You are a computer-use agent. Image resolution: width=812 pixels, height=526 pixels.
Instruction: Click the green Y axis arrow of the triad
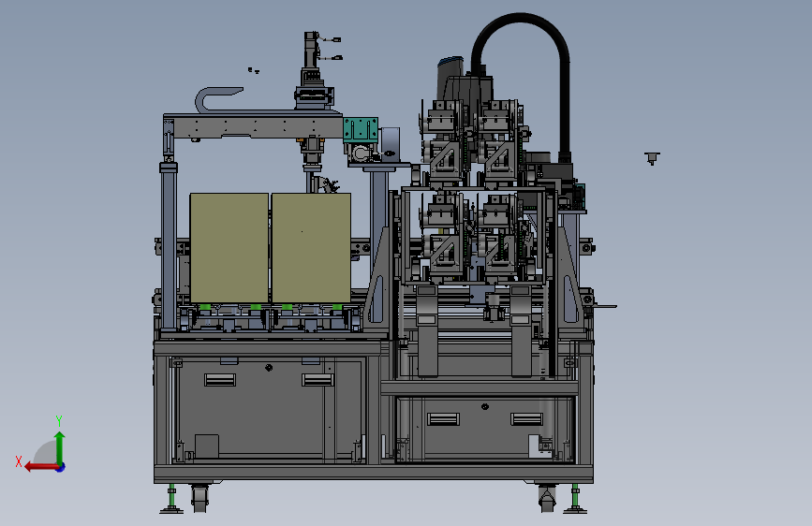(60, 446)
